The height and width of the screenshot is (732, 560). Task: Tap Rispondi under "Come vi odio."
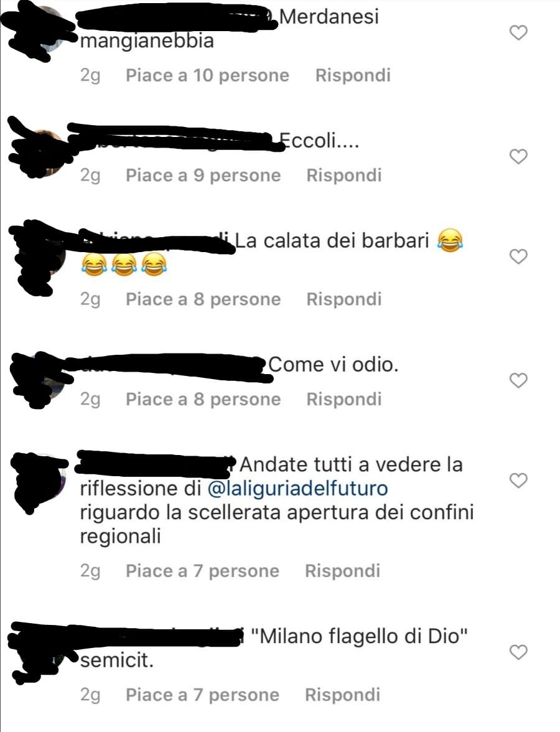point(344,400)
